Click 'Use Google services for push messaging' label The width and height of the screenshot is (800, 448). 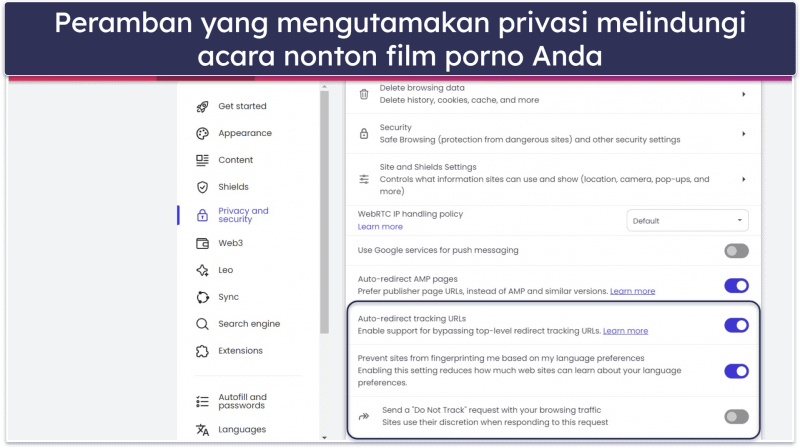pyautogui.click(x=438, y=251)
